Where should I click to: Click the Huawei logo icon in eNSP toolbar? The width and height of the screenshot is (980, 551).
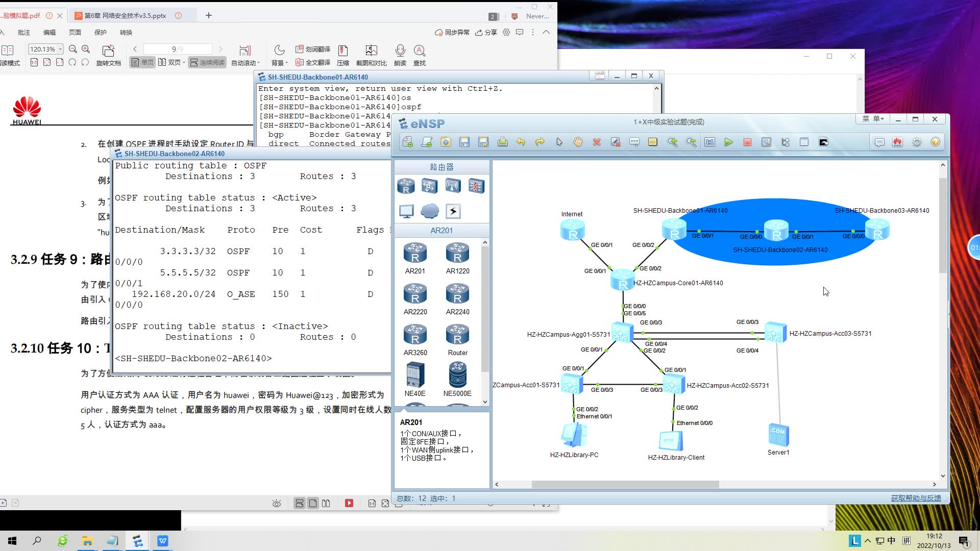897,142
